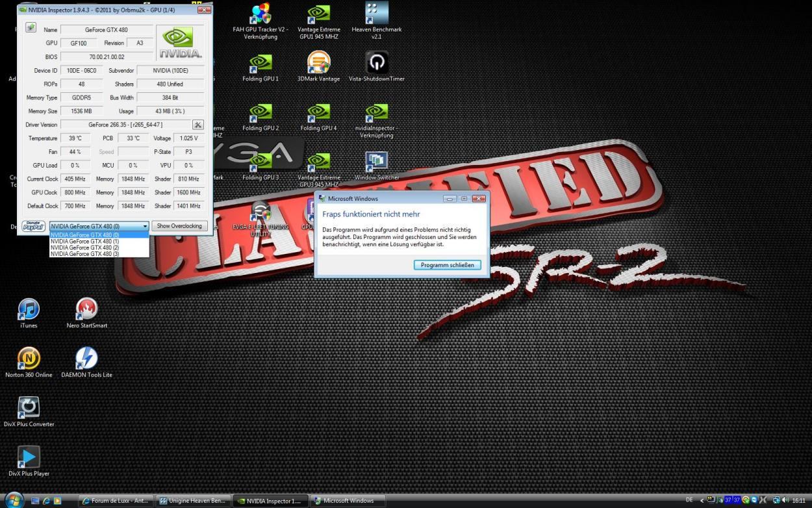Switch to Forum de Luxx taskbar window

click(117, 501)
